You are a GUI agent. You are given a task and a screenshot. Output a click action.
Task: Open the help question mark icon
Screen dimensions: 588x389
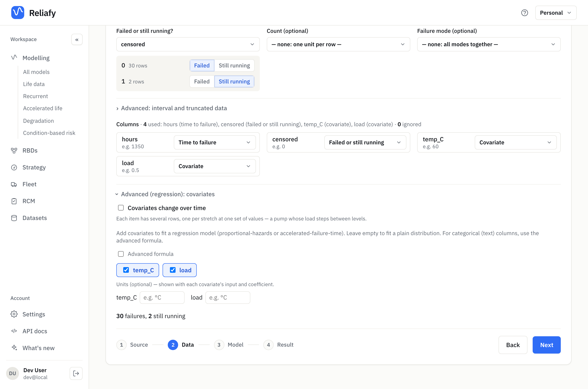tap(524, 13)
